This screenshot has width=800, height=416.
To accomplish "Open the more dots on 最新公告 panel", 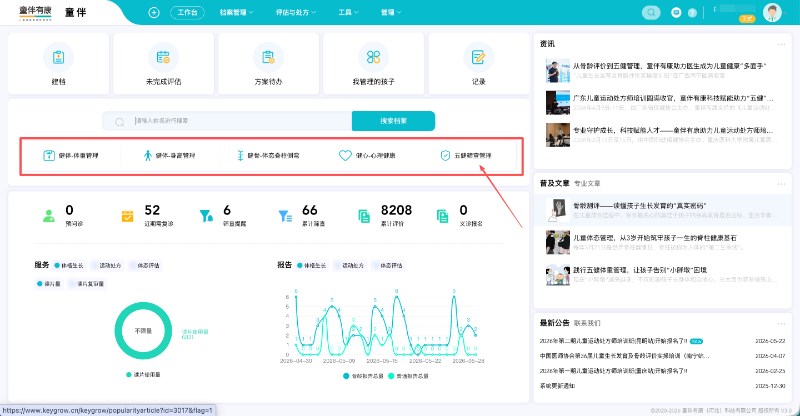I will (781, 324).
